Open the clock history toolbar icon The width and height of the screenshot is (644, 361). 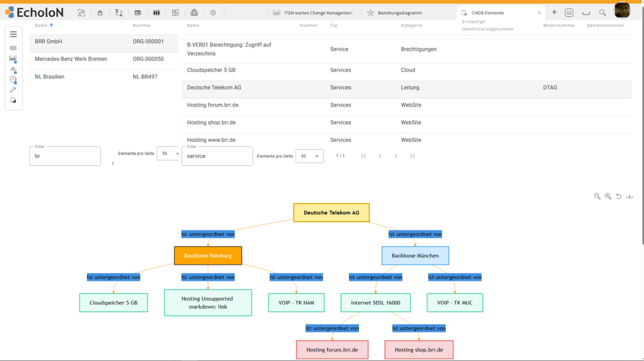tap(213, 13)
